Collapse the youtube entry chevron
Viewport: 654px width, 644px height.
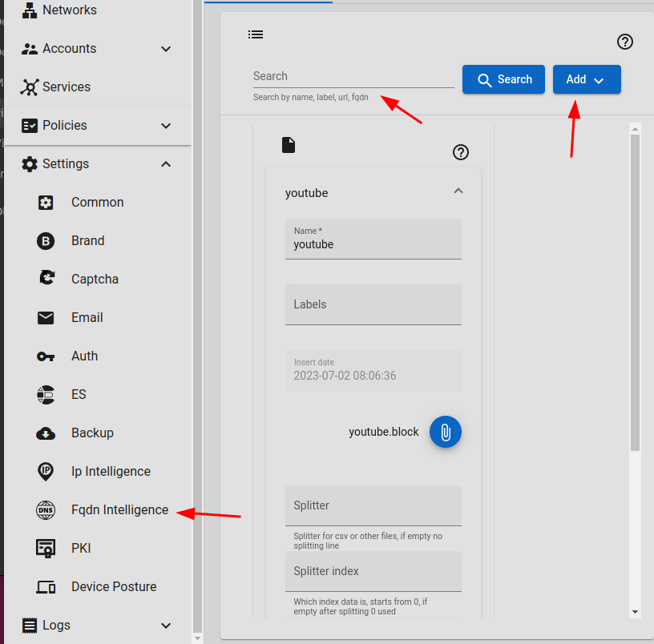point(458,191)
